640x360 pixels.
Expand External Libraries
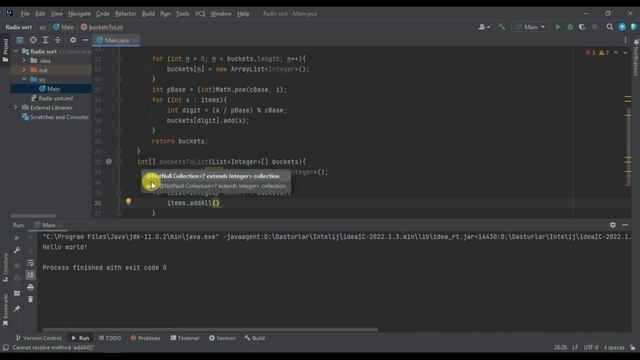(16, 108)
